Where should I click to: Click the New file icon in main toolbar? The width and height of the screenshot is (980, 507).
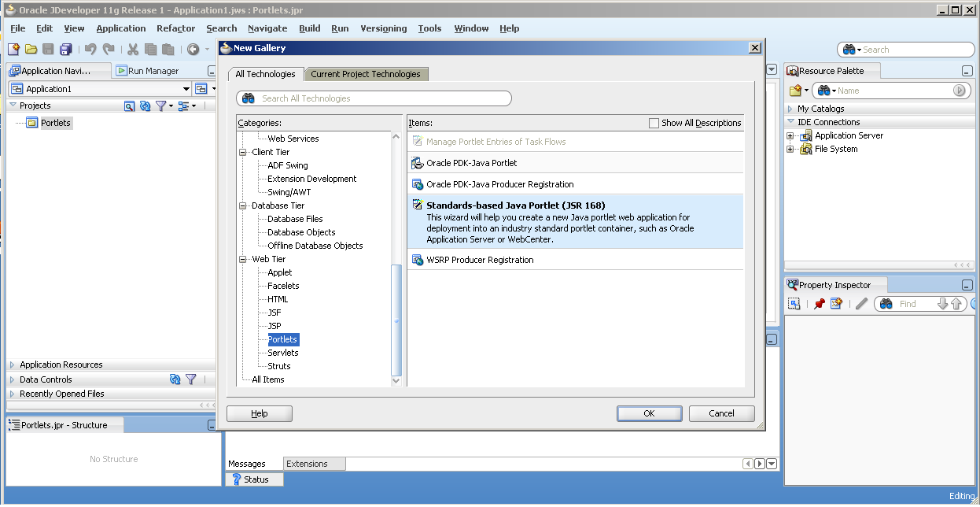[x=13, y=50]
